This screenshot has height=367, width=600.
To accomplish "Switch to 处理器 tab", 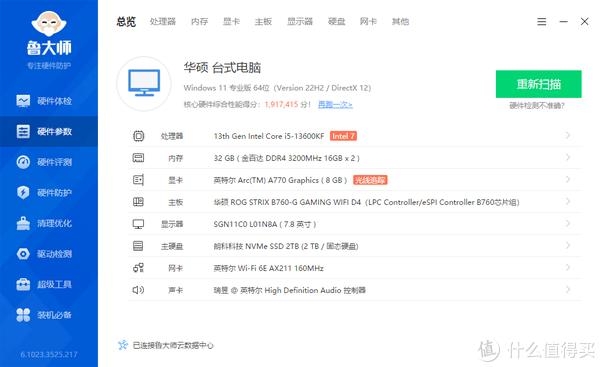I will [x=163, y=21].
